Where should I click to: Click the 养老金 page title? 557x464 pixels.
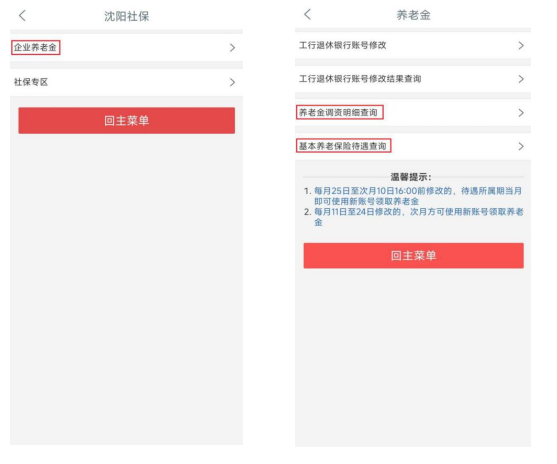(x=413, y=15)
